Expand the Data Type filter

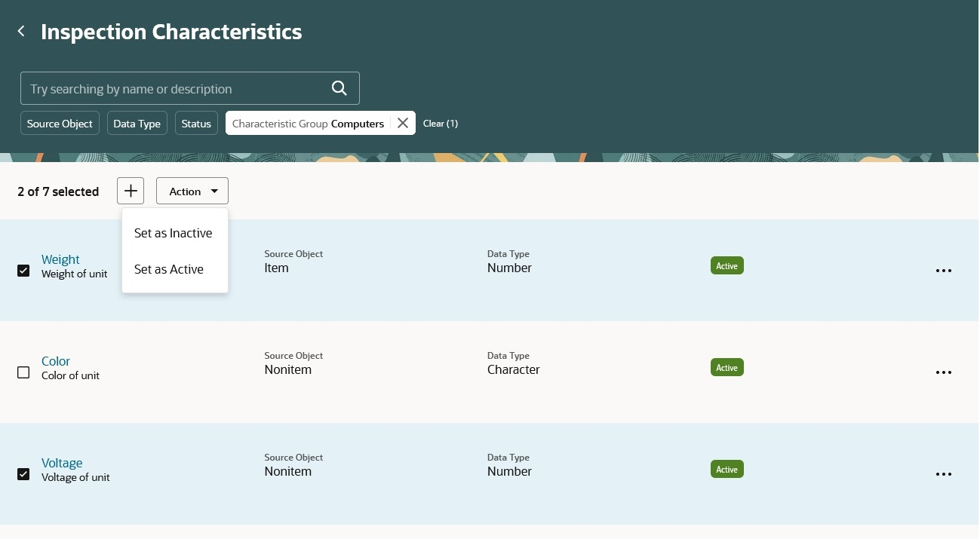tap(137, 124)
